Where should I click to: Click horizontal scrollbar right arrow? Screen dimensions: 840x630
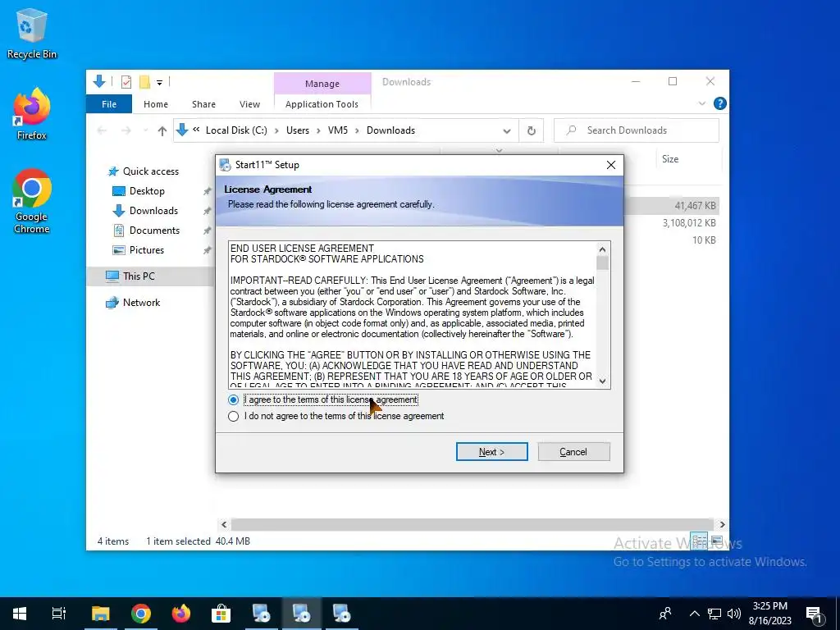(x=722, y=524)
